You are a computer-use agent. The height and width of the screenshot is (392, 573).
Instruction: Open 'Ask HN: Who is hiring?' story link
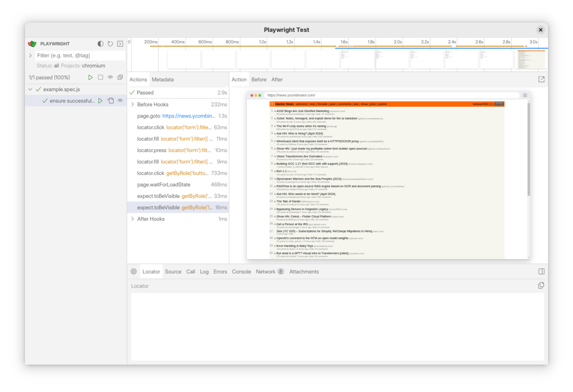point(300,133)
